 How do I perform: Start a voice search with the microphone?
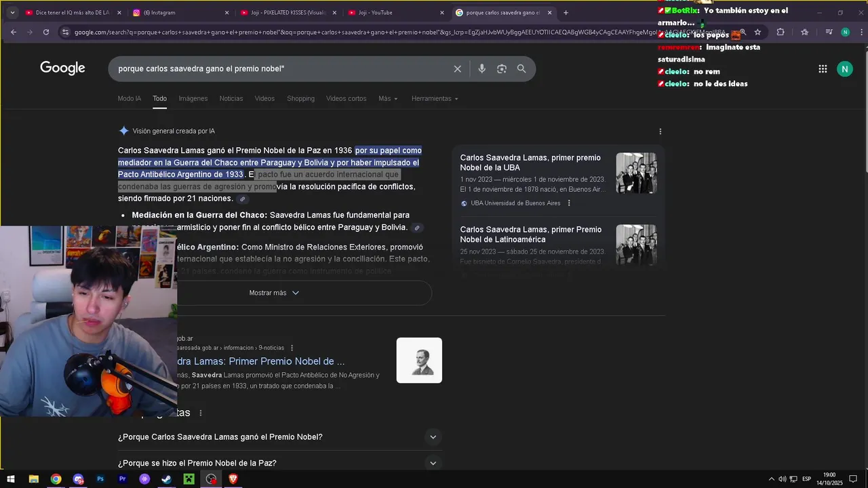[x=481, y=68]
